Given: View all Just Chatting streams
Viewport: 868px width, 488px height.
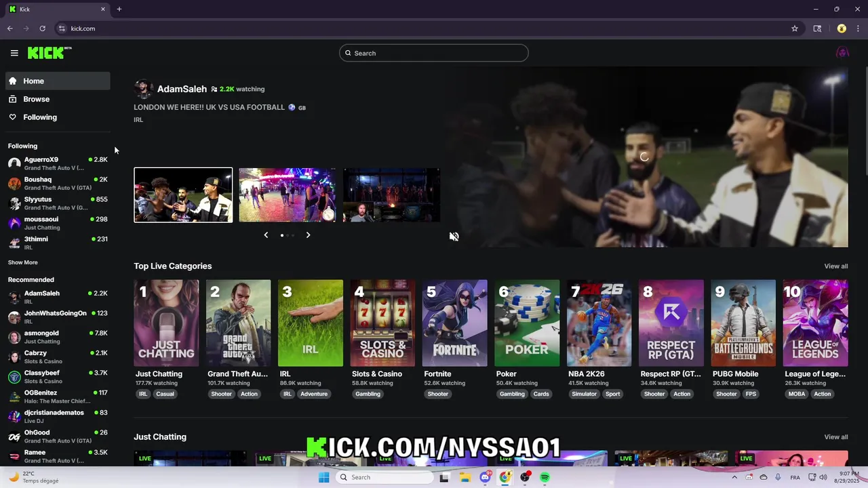Looking at the screenshot, I should point(835,437).
